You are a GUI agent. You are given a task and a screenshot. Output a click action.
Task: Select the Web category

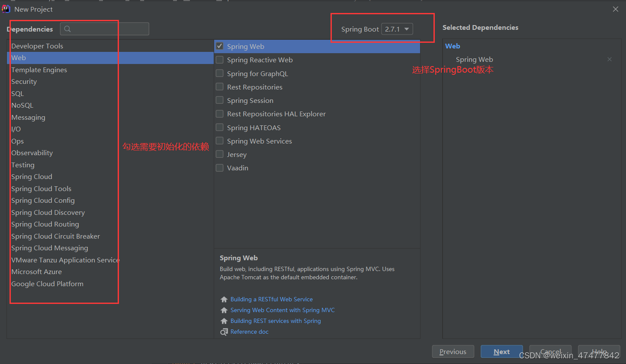point(110,58)
